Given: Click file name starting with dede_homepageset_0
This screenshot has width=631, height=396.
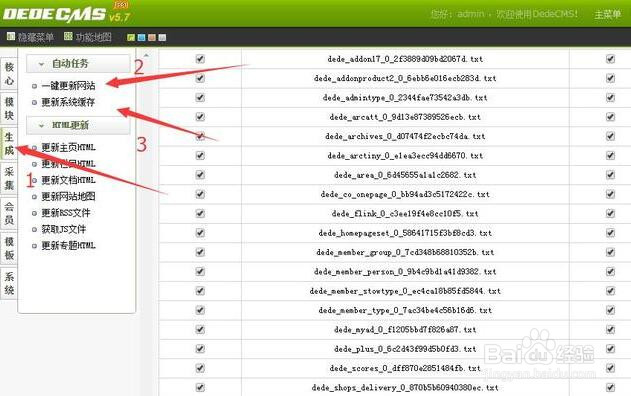Looking at the screenshot, I should (405, 233).
